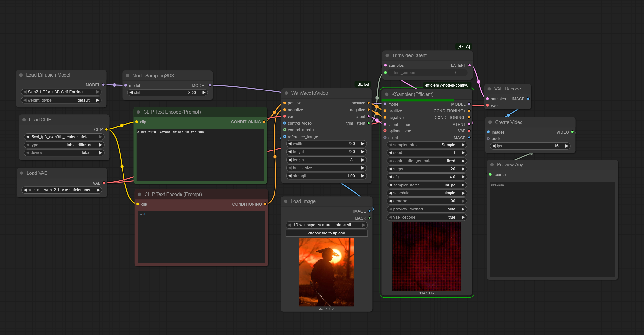The width and height of the screenshot is (644, 335).
Task: Click the trim_amount field in TrimVideoLatent
Action: point(428,73)
